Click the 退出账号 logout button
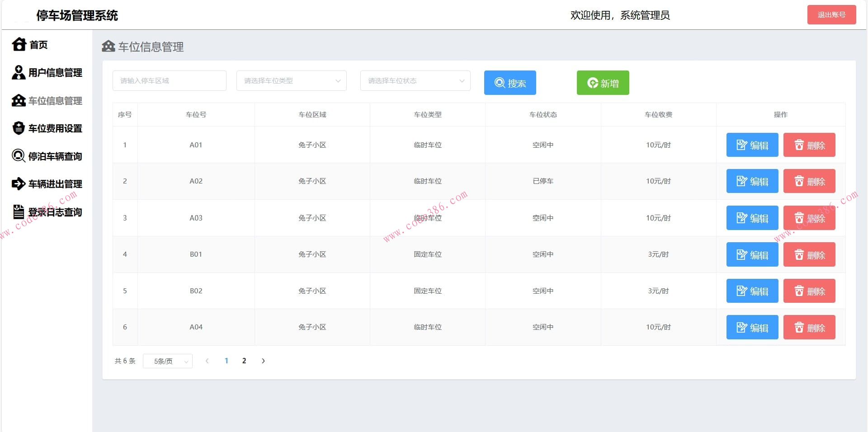Image resolution: width=868 pixels, height=432 pixels. click(x=831, y=14)
